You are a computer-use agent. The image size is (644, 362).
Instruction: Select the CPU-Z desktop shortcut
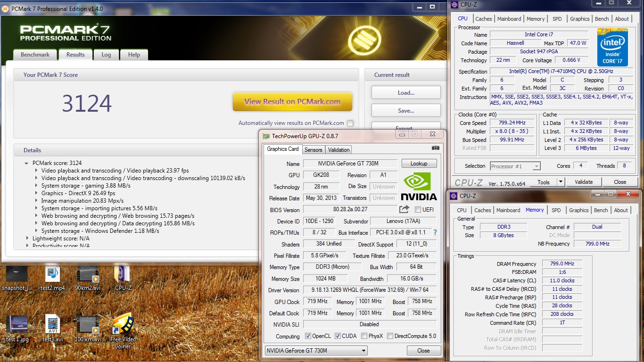(x=123, y=278)
